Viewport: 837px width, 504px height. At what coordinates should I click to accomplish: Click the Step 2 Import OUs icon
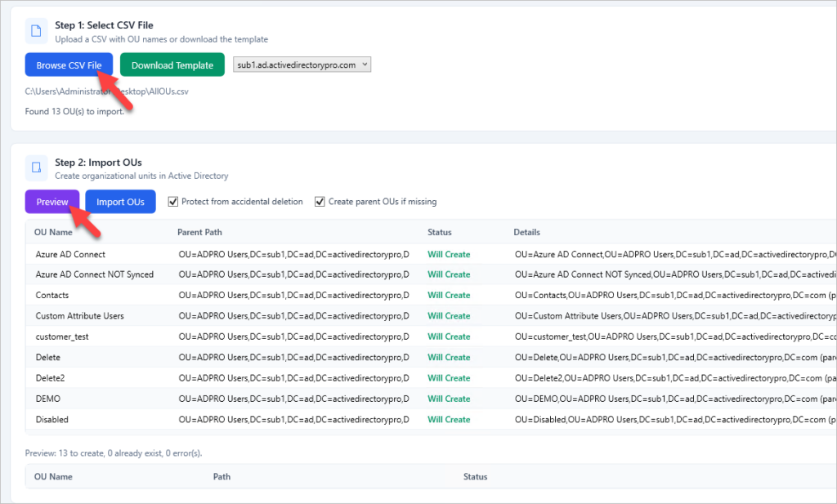pos(36,168)
